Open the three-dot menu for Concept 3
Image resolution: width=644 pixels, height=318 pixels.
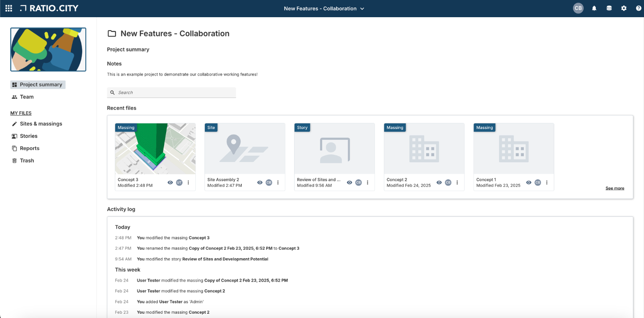point(188,183)
